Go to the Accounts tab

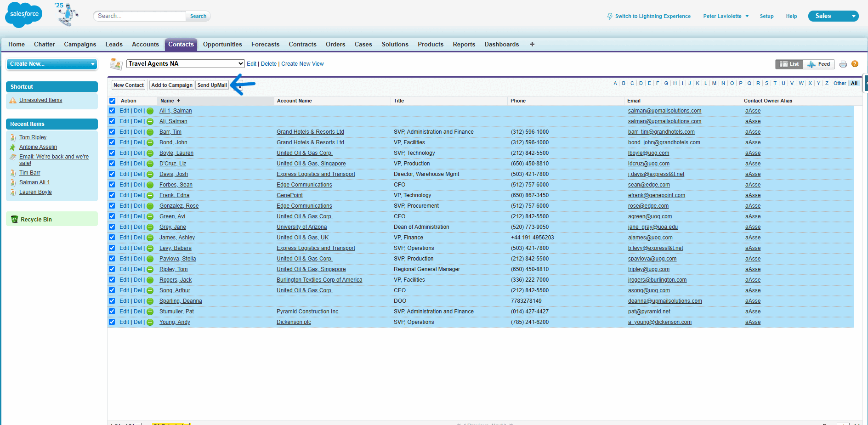tap(145, 45)
